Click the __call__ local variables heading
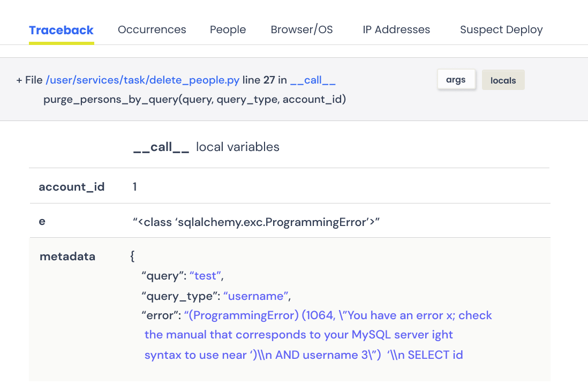 [207, 147]
